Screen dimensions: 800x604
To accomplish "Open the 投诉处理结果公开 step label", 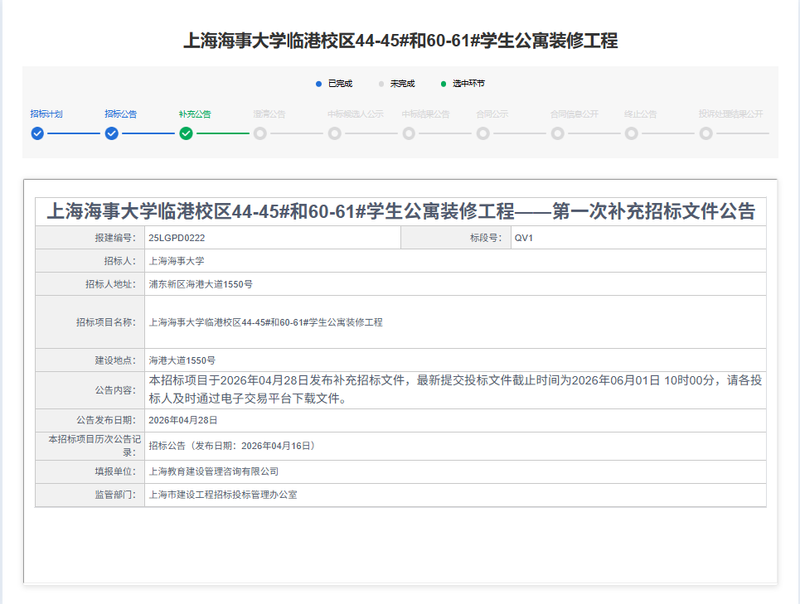I will pos(730,114).
